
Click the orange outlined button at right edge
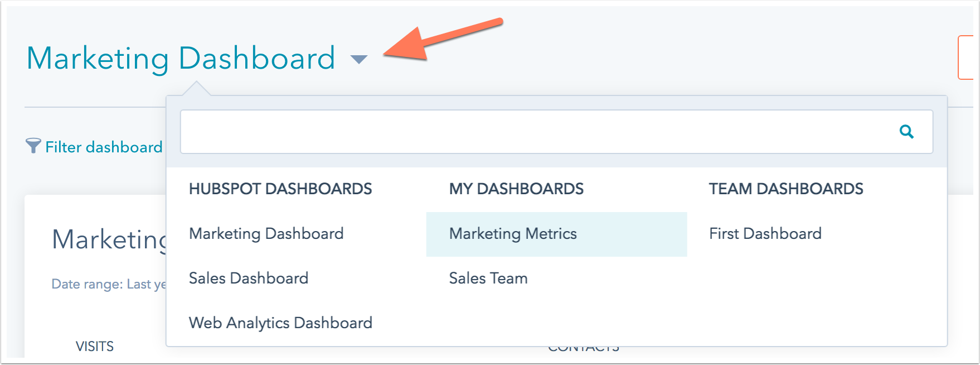point(966,57)
